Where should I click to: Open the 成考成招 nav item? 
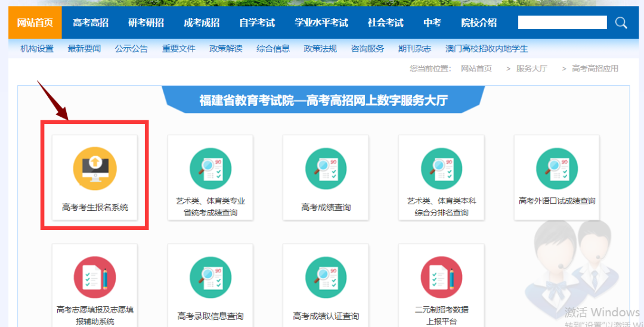click(x=202, y=23)
